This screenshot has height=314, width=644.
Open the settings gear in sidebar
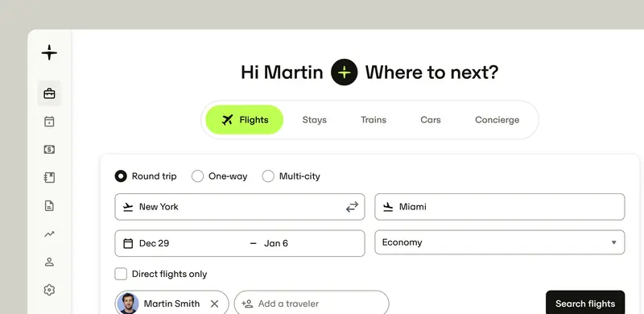pos(49,290)
